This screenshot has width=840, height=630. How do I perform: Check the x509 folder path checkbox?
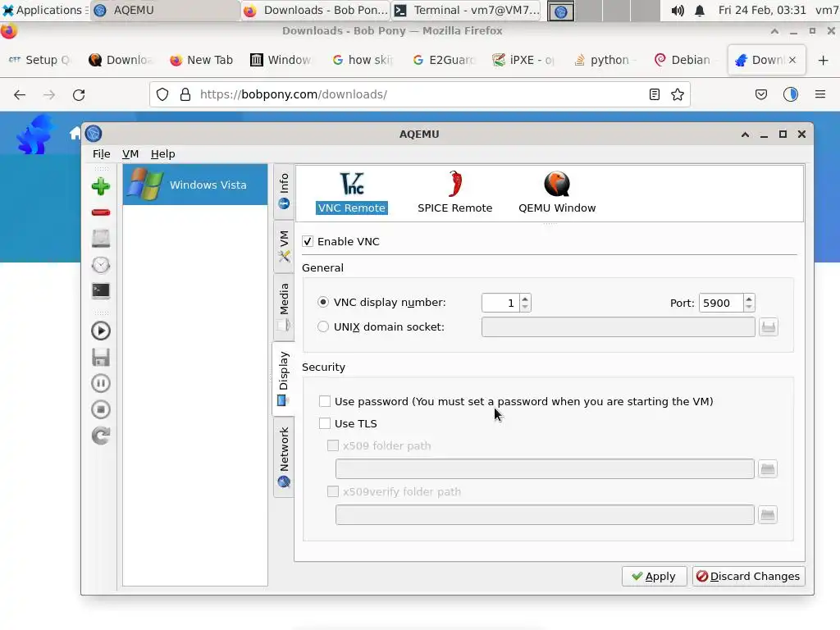333,445
